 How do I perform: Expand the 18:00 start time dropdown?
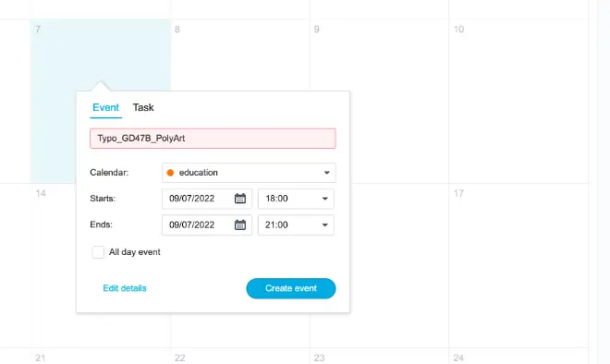pos(296,199)
